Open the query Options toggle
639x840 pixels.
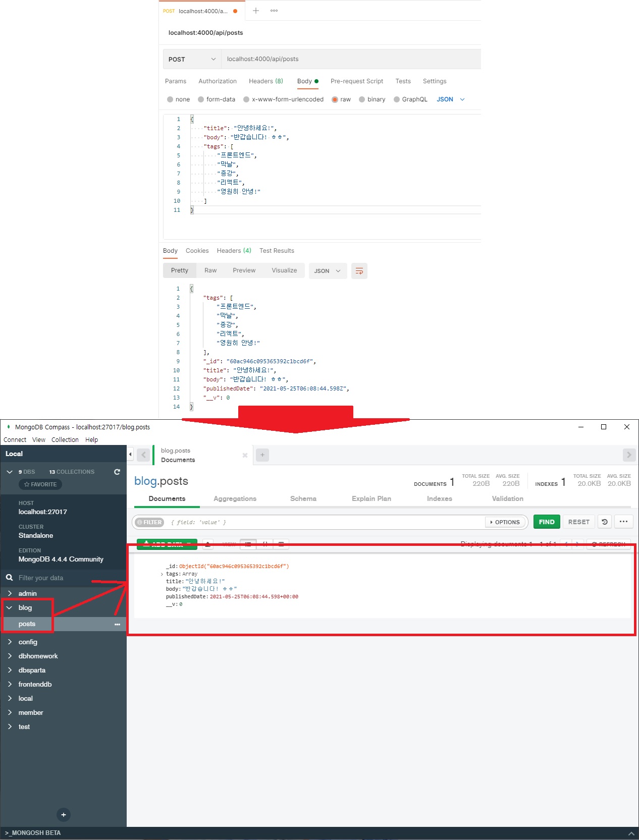point(506,522)
